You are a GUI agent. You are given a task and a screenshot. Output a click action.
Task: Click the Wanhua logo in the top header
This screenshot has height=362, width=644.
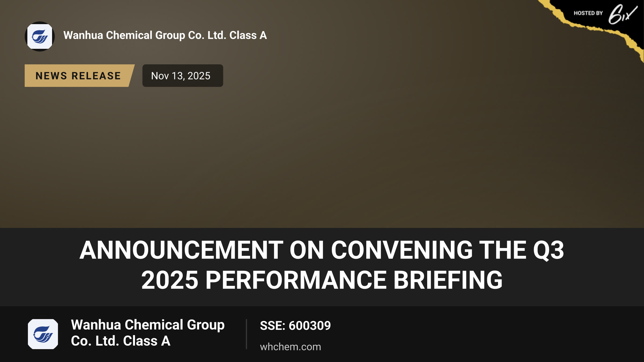tap(40, 36)
